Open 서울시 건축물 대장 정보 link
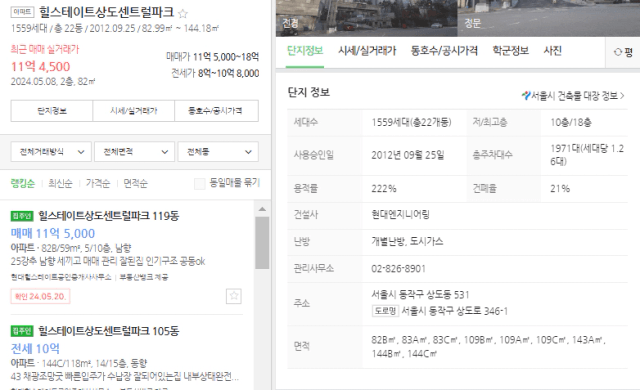The height and width of the screenshot is (390, 640). [x=573, y=96]
